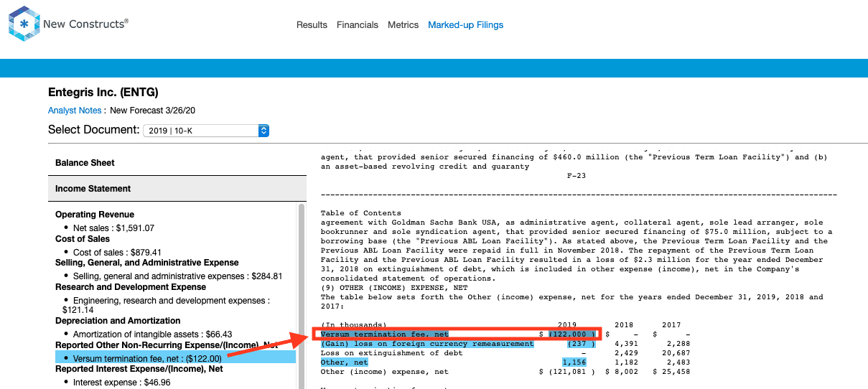This screenshot has width=868, height=389.
Task: Click the Operating Revenue category heading
Action: [95, 215]
